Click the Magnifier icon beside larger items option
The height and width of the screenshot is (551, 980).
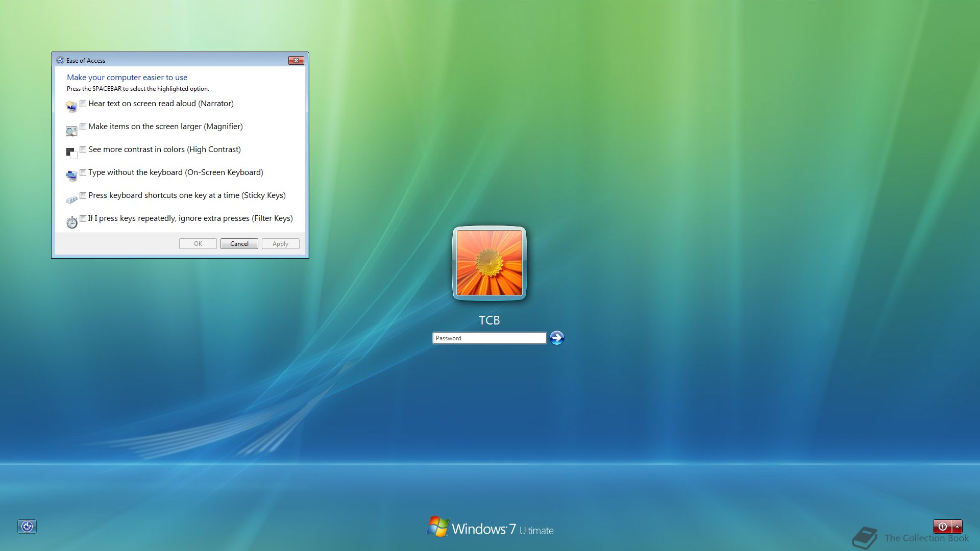71,131
